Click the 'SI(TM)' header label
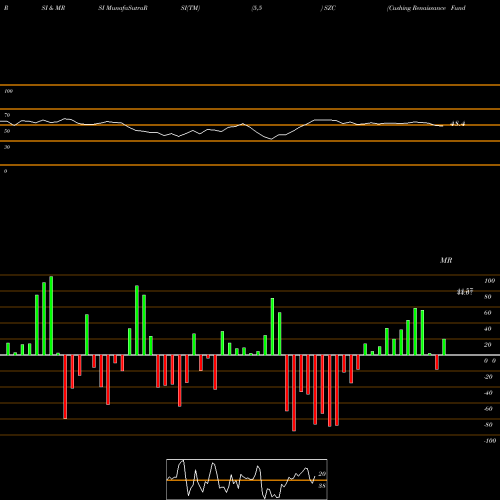This screenshot has height=500, width=500. coord(190,8)
